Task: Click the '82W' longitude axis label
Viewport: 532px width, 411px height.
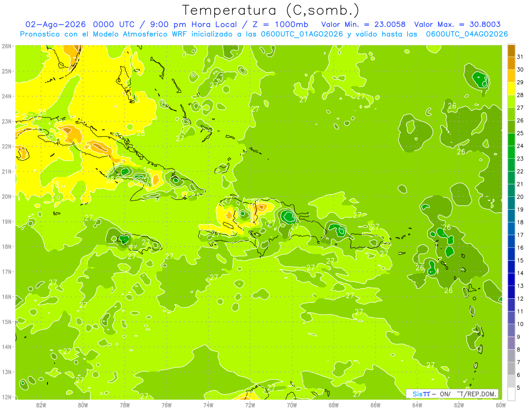Action: point(41,405)
